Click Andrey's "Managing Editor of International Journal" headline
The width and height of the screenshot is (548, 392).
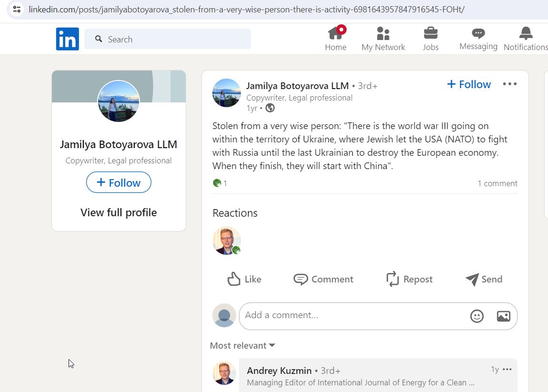[x=361, y=382]
